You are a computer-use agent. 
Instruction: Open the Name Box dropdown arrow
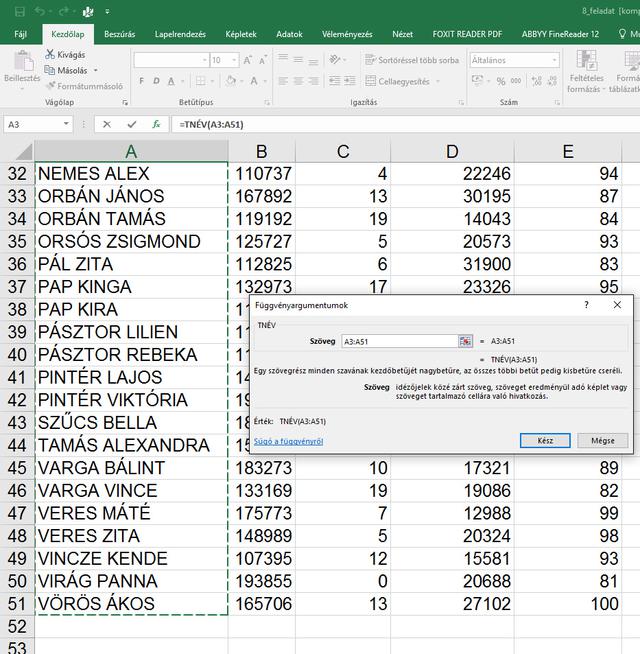[66, 124]
